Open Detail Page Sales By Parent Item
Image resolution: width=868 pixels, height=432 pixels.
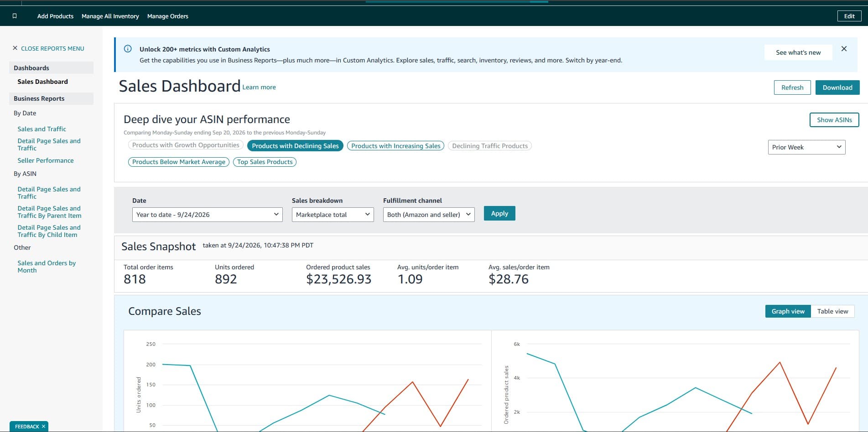tap(49, 212)
